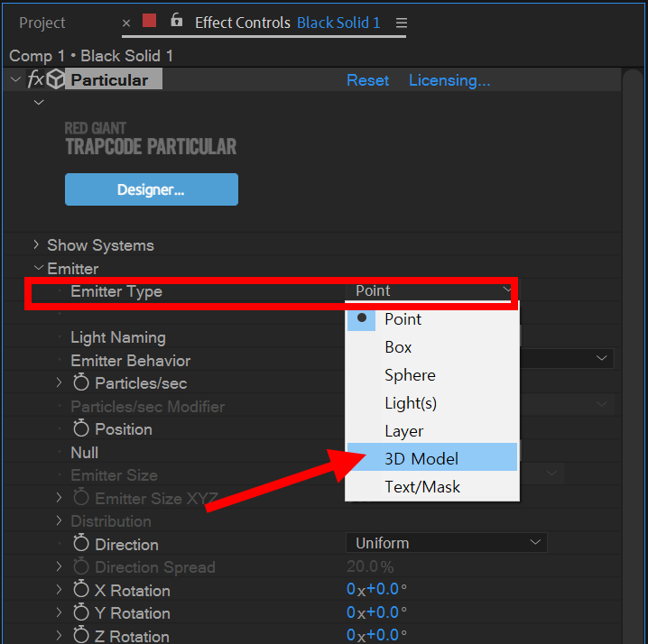This screenshot has height=644, width=648.
Task: Toggle the X Rotation stopwatch
Action: pyautogui.click(x=81, y=589)
